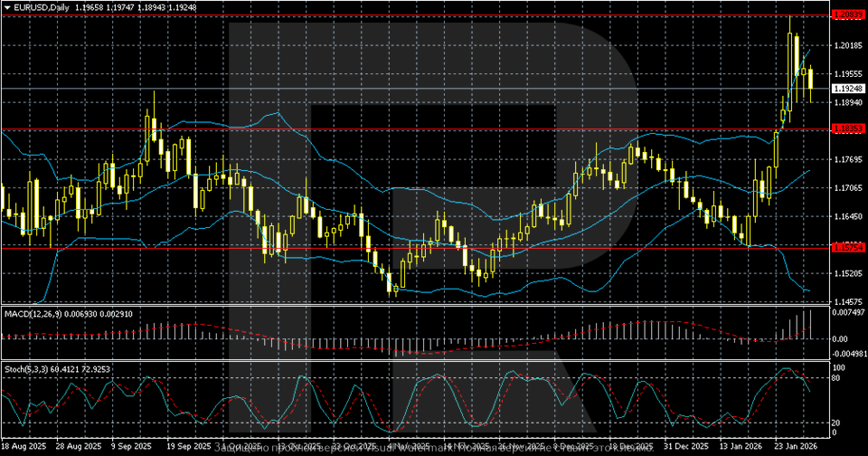Click the 18 Aug 2025 date label
Screen dimensions: 868x456
pyautogui.click(x=24, y=446)
